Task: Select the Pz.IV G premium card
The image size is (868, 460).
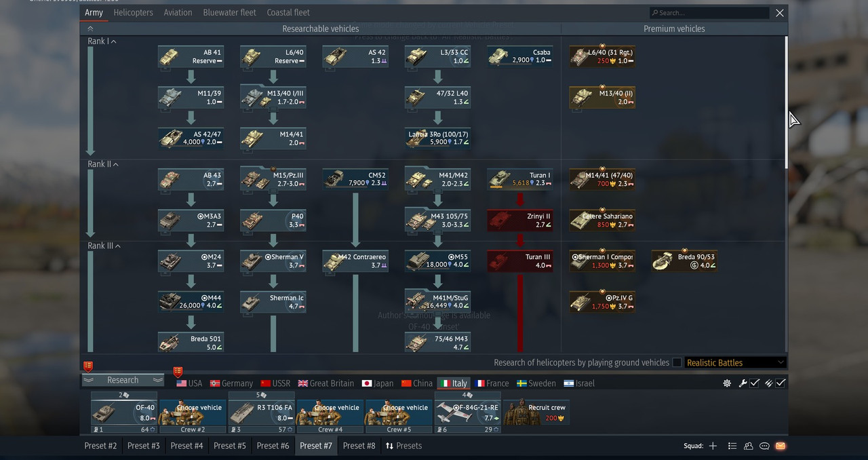Action: [x=602, y=302]
